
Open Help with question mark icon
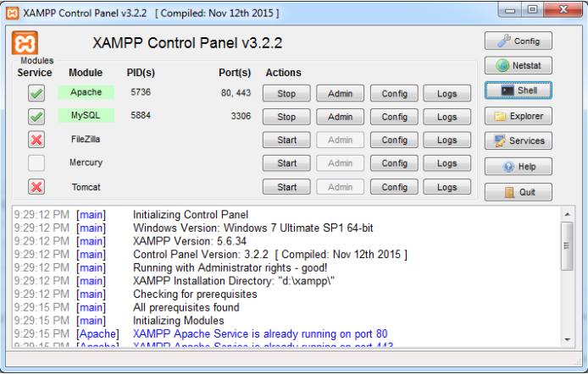tap(519, 167)
